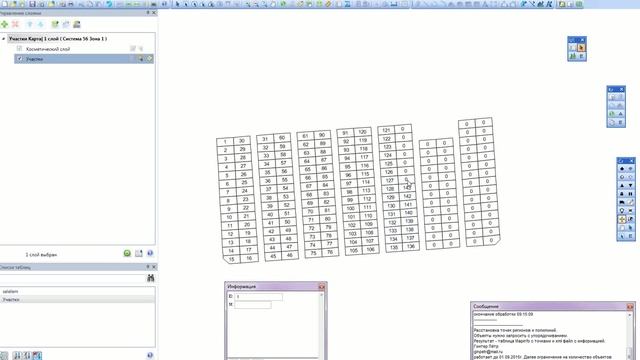Image resolution: width=640 pixels, height=360 pixels.
Task: Click the blue help icon below layer list
Action: tap(150, 253)
